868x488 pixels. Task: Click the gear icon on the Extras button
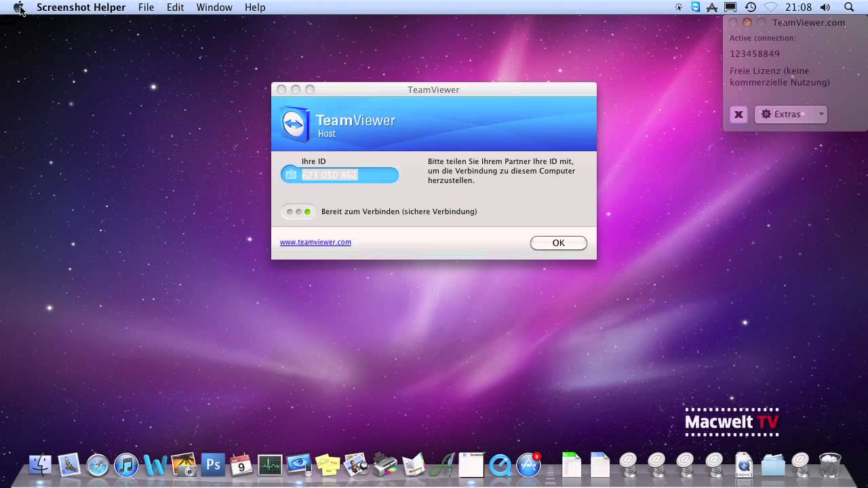(766, 114)
